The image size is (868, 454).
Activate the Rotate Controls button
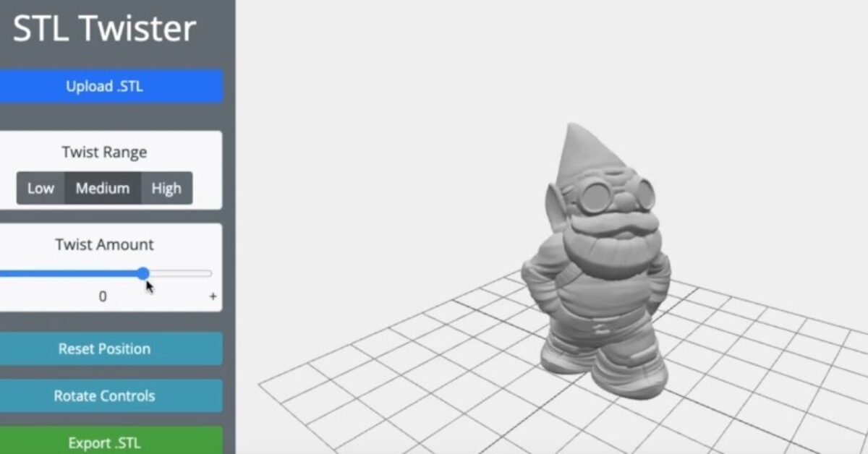pos(105,395)
